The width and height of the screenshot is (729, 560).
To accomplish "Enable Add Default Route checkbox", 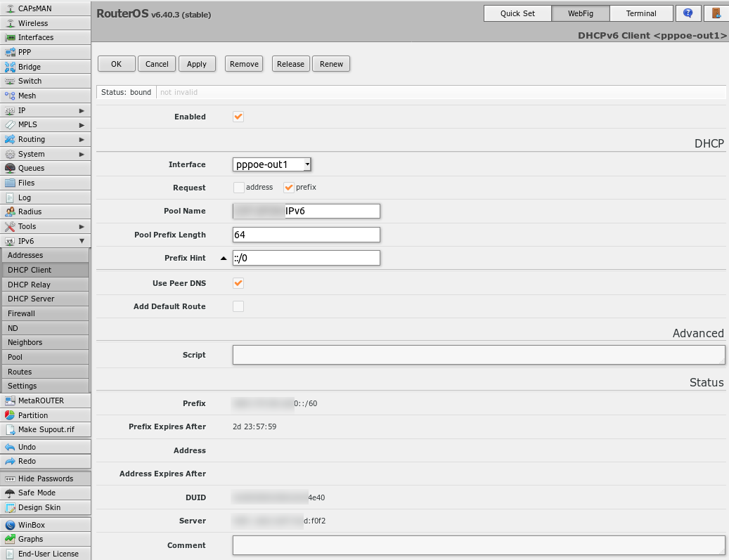I will [238, 306].
